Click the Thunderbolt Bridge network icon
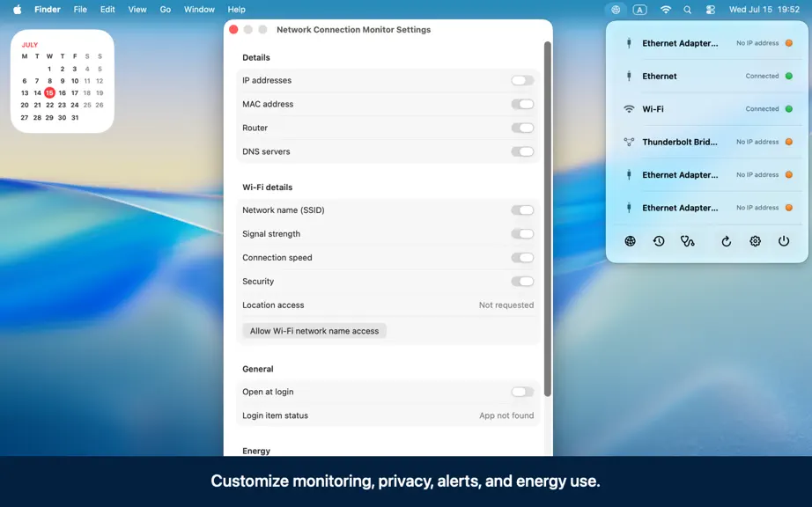The height and width of the screenshot is (507, 812). click(x=629, y=142)
